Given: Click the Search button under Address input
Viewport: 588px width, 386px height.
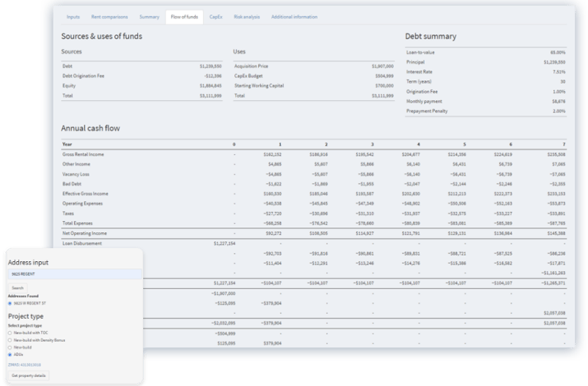Looking at the screenshot, I should click(x=18, y=288).
